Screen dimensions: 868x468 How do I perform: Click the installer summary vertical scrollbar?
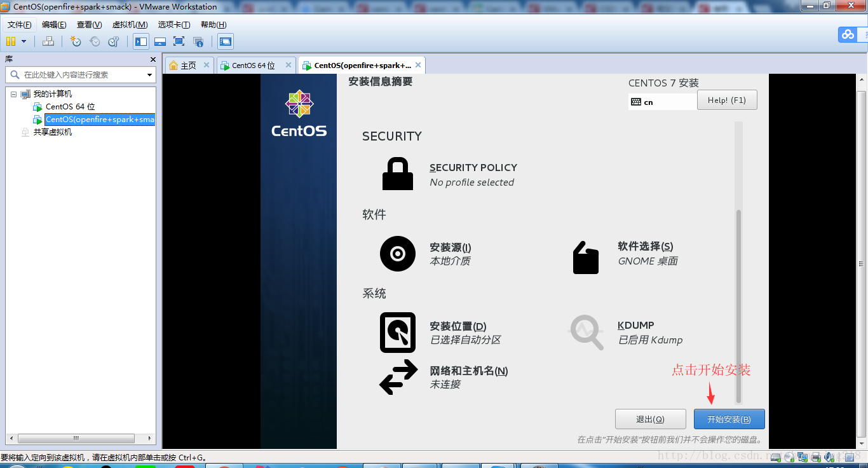[x=738, y=306]
